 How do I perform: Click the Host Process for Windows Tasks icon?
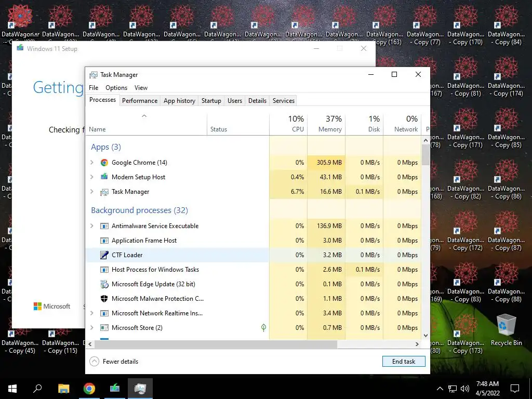click(104, 270)
